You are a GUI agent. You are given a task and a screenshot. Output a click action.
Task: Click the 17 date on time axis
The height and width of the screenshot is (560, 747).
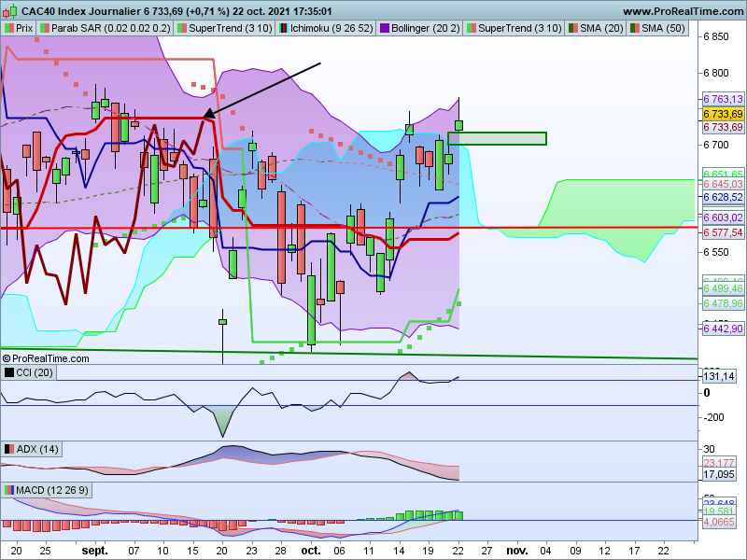tap(634, 551)
